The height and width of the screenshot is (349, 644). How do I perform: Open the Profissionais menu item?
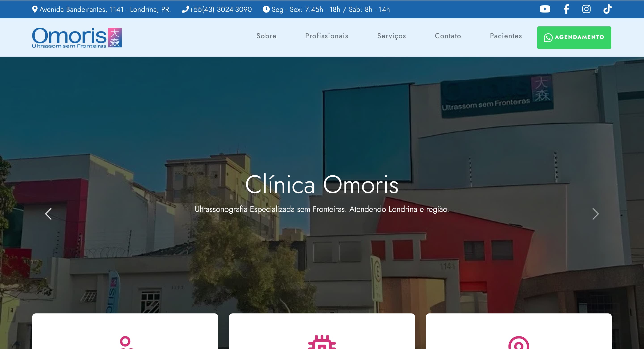326,36
